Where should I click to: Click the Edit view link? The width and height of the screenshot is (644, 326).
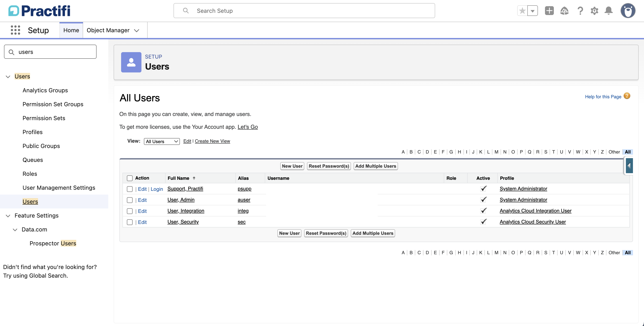[187, 141]
